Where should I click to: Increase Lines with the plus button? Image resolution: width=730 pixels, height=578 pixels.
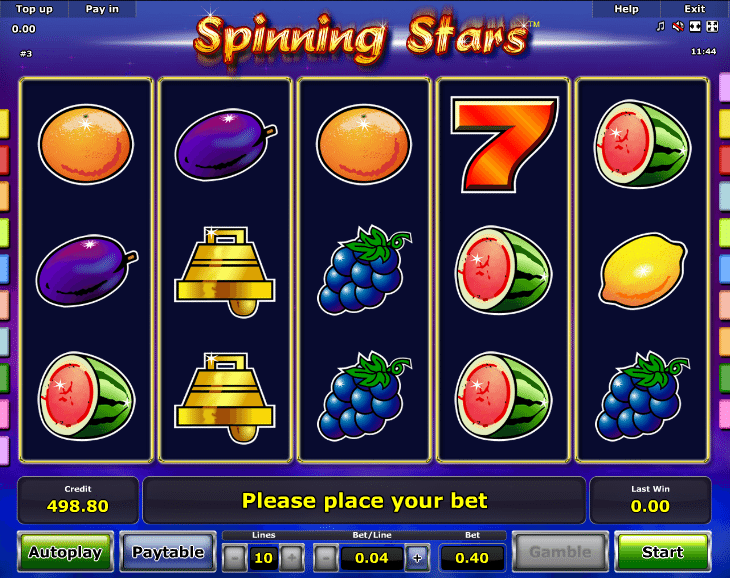click(292, 557)
